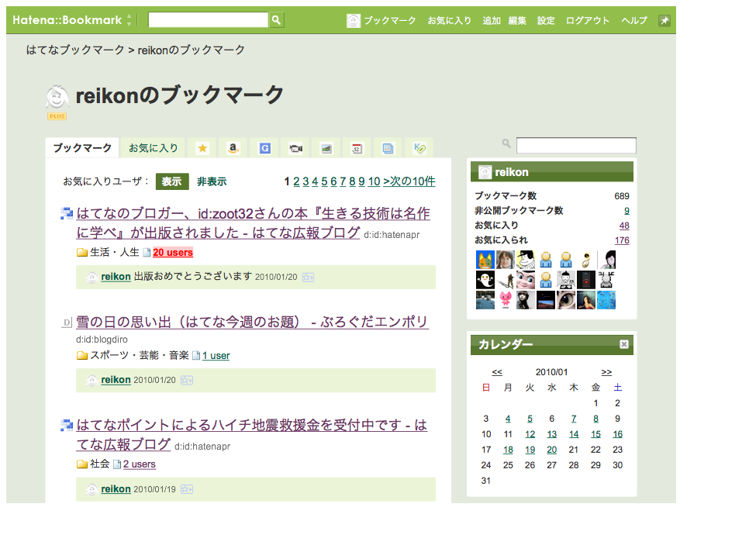756x552 pixels.
Task: Open the 非公開ブックマーク数 count 9
Action: coord(627,211)
